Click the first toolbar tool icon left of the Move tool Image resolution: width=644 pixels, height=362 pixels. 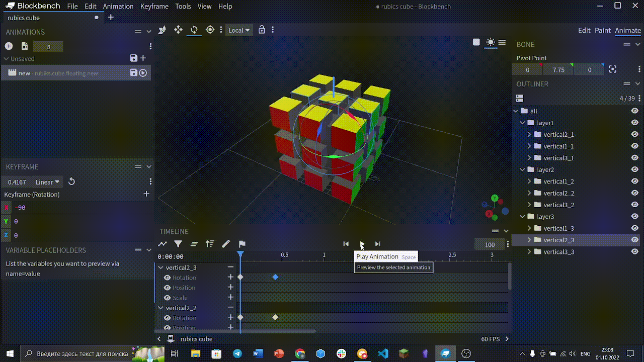click(162, 30)
